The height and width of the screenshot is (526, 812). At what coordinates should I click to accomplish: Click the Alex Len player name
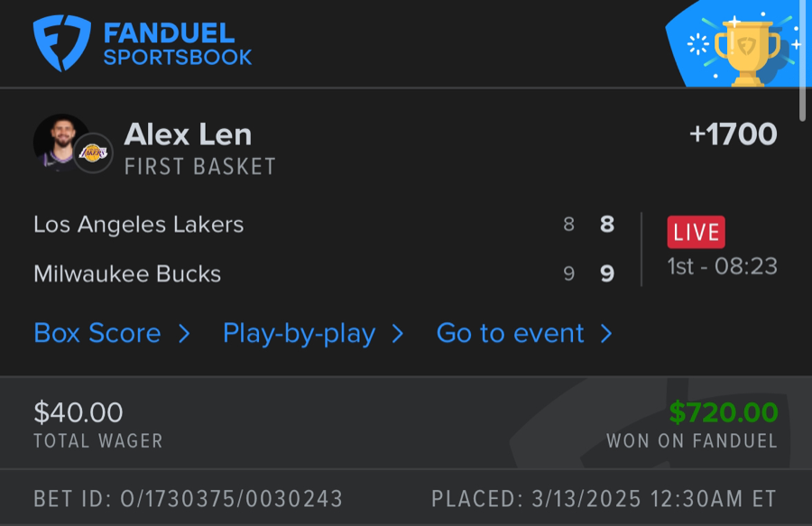(x=188, y=134)
